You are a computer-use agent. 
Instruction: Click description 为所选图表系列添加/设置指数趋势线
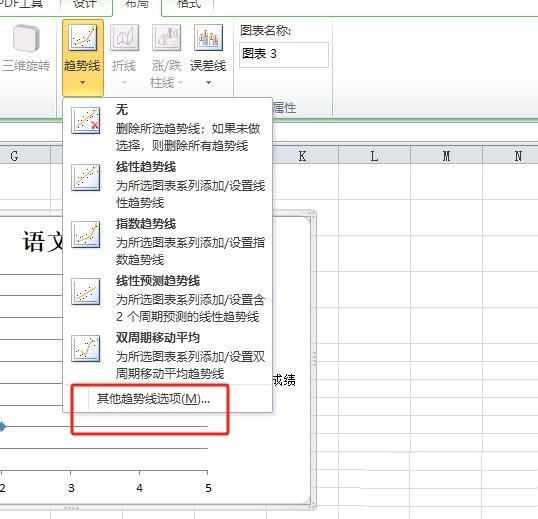(190, 251)
